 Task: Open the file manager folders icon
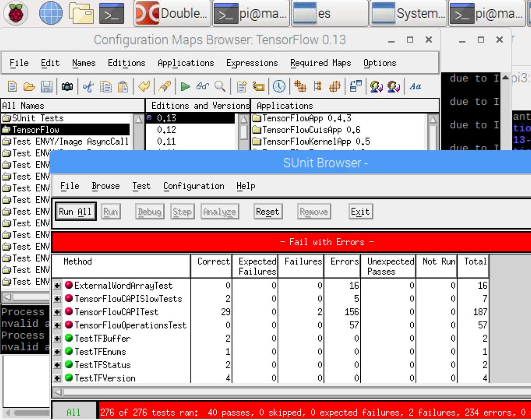(x=81, y=14)
